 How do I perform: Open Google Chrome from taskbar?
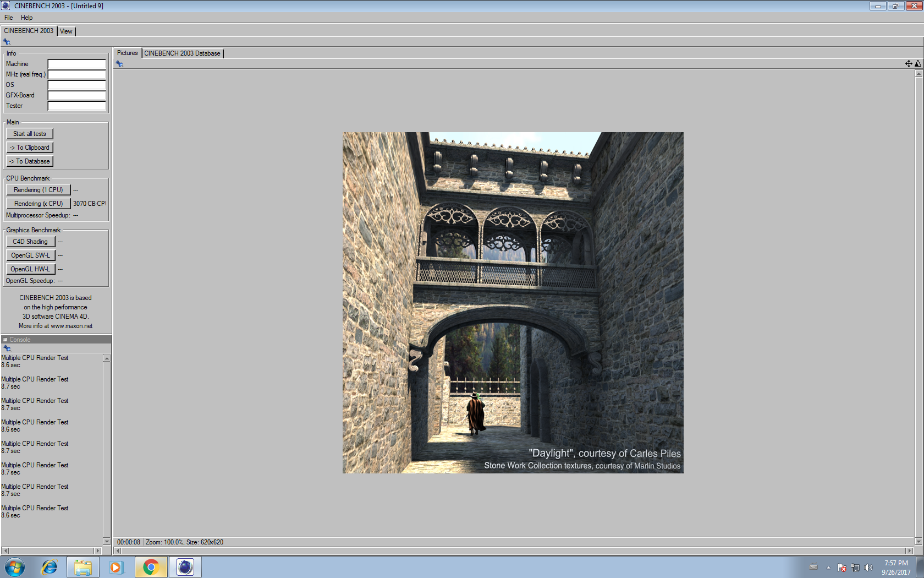point(151,567)
